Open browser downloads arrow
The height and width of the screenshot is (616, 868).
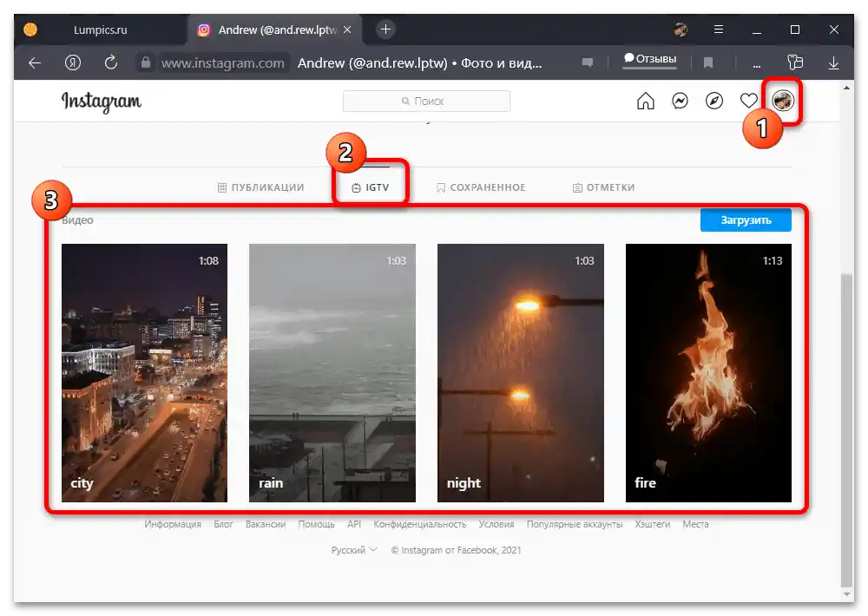click(833, 62)
